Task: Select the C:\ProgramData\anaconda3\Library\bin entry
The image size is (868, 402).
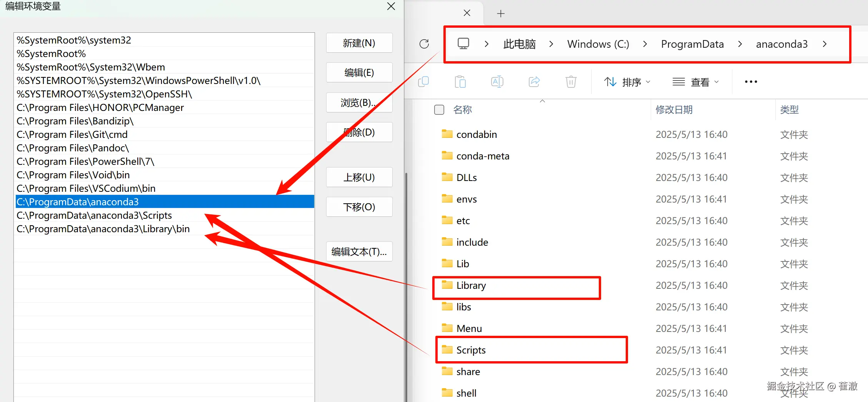Action: click(x=165, y=229)
